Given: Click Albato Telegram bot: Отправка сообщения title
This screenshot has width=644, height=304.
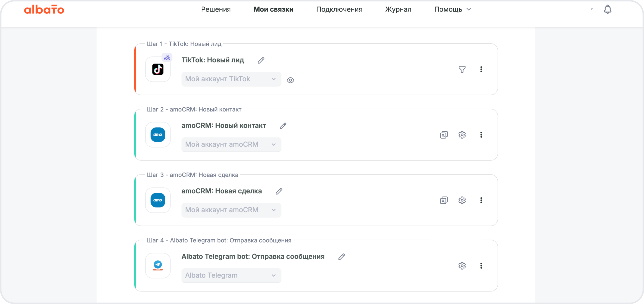Looking at the screenshot, I should pyautogui.click(x=253, y=256).
